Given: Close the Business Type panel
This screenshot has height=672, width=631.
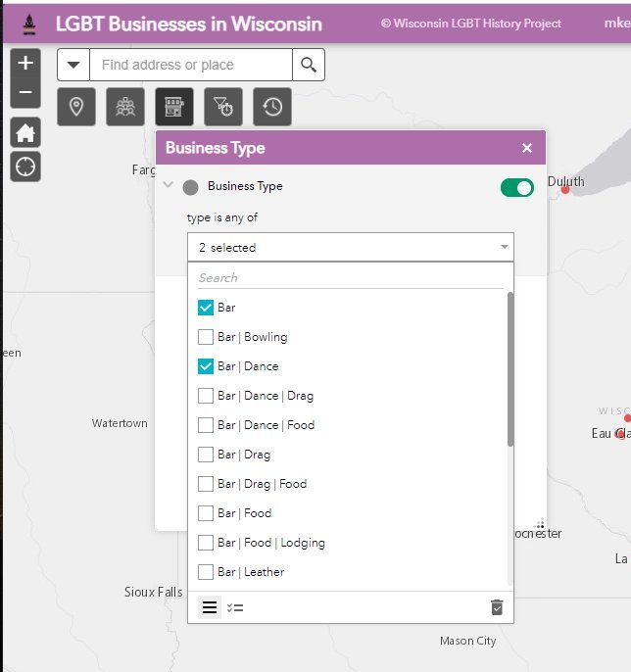Looking at the screenshot, I should pos(527,148).
